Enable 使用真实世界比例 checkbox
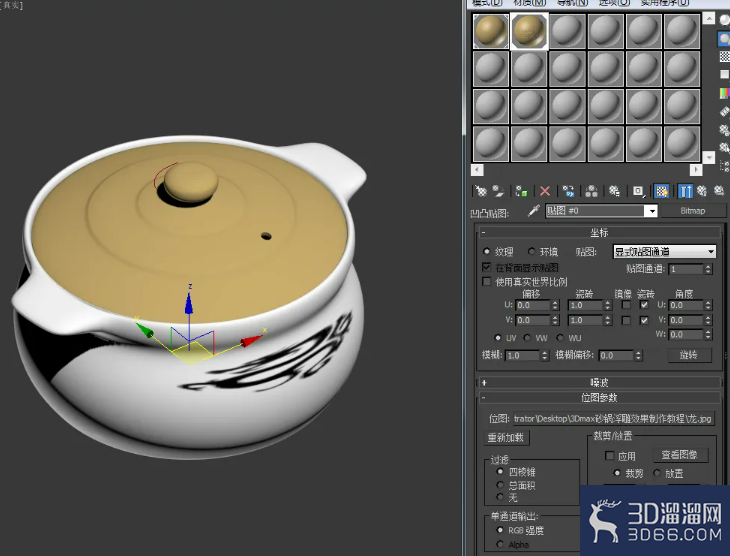Viewport: 730px width, 556px height. point(487,282)
